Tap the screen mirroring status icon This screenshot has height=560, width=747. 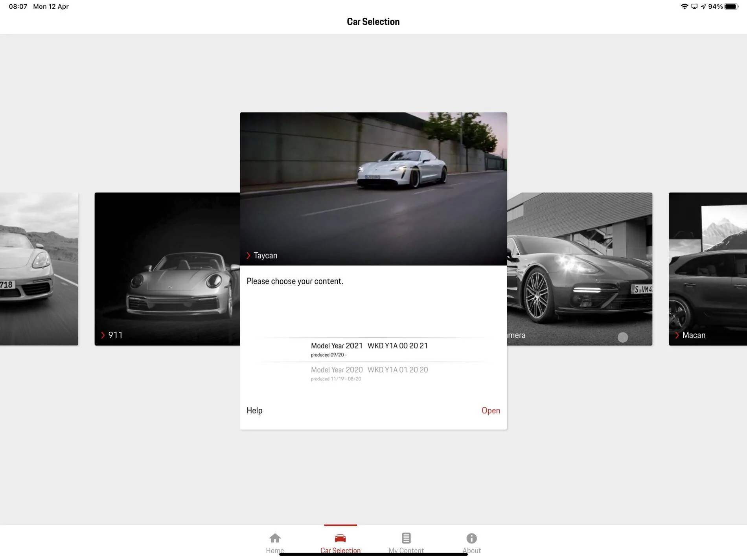point(694,6)
